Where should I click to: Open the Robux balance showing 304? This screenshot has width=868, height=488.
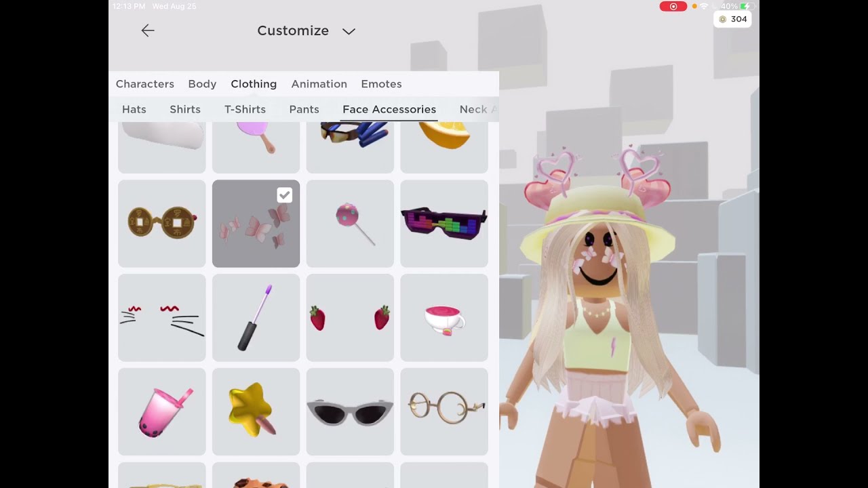point(733,19)
